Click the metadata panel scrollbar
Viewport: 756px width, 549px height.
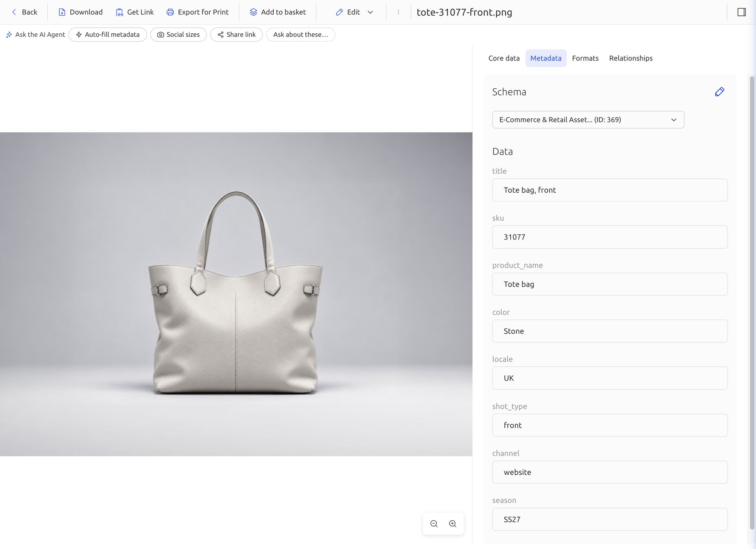[752, 302]
